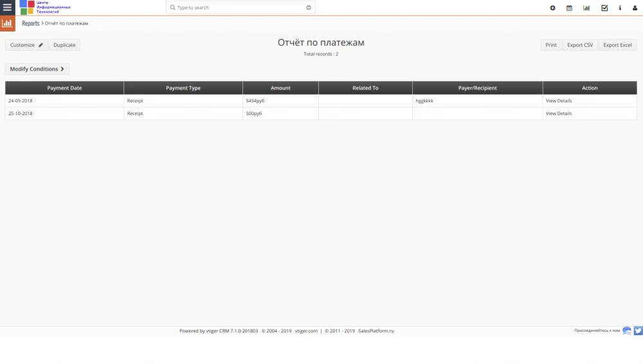
Task: Click the Payment Date column header
Action: click(x=64, y=88)
